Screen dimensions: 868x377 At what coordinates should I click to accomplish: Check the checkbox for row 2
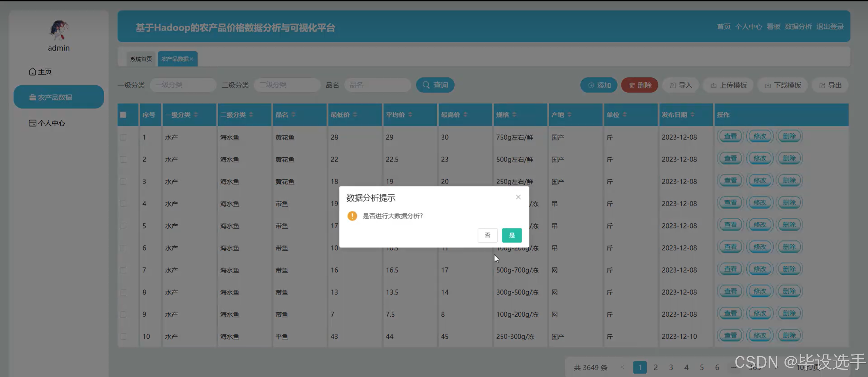123,160
